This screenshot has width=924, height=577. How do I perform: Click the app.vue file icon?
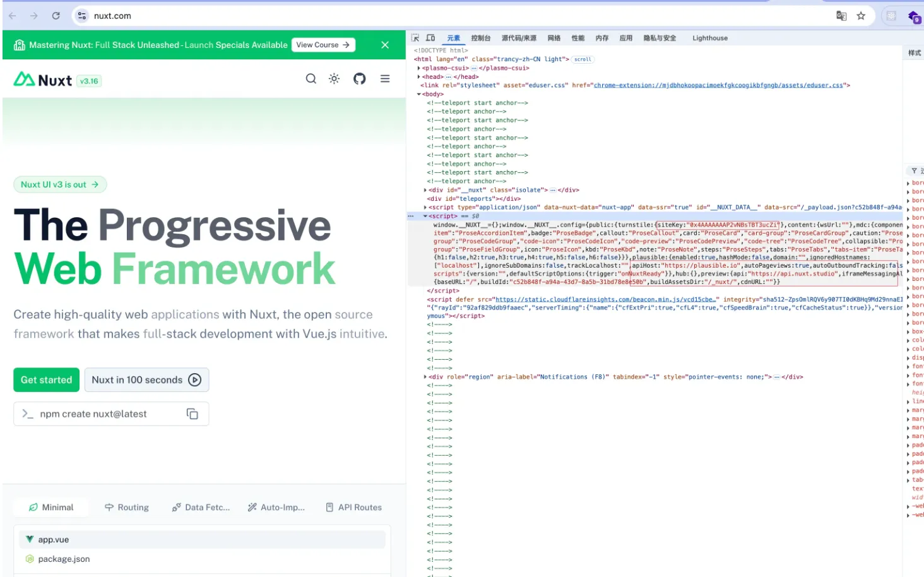coord(30,540)
